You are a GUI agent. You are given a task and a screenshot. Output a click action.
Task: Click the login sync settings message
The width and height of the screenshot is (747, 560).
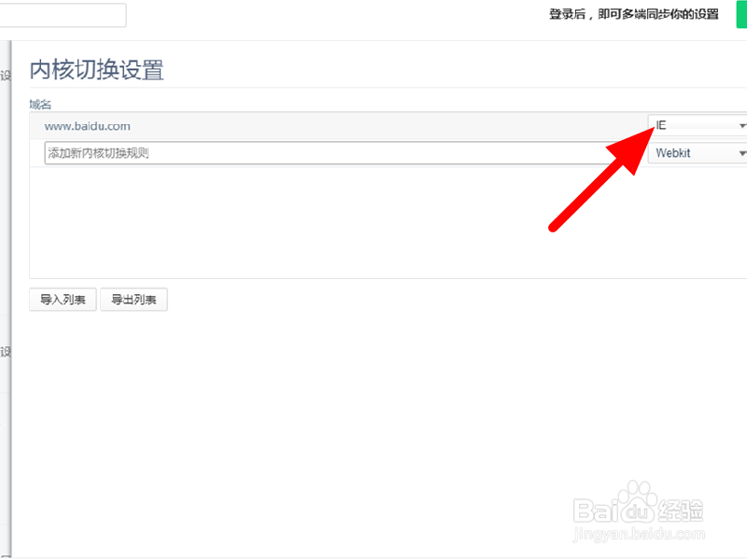tap(634, 14)
